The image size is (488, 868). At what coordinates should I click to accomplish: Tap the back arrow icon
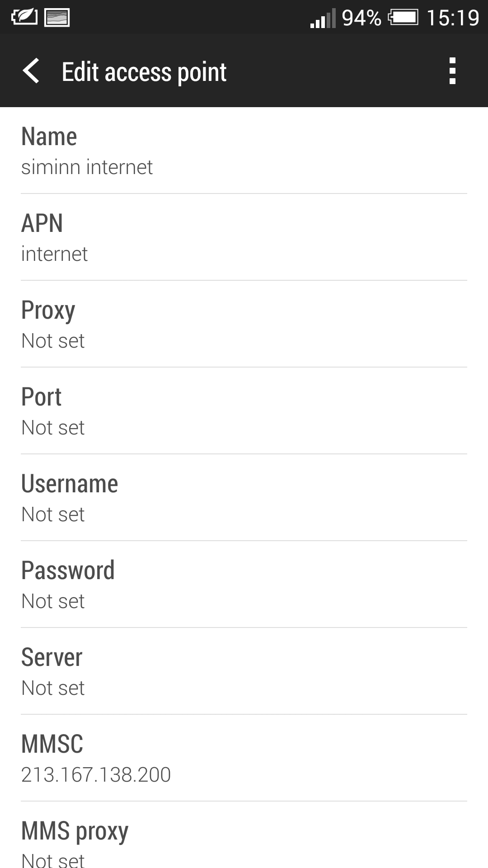[x=31, y=71]
